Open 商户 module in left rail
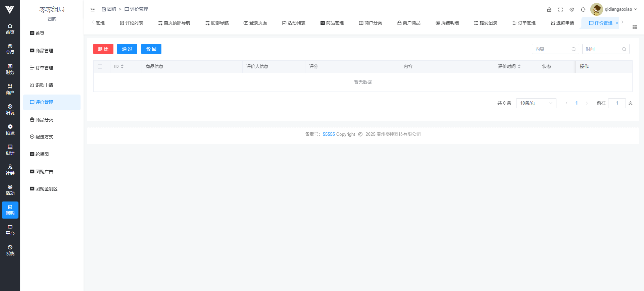 [10, 89]
